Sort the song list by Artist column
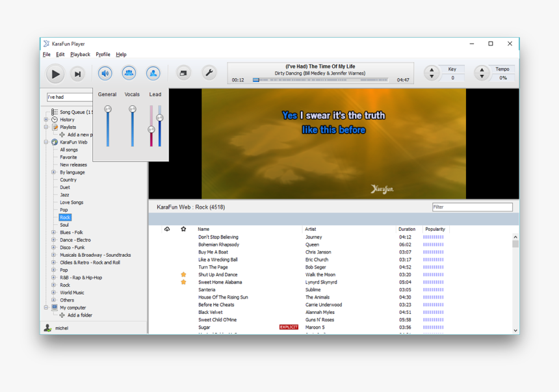 311,229
